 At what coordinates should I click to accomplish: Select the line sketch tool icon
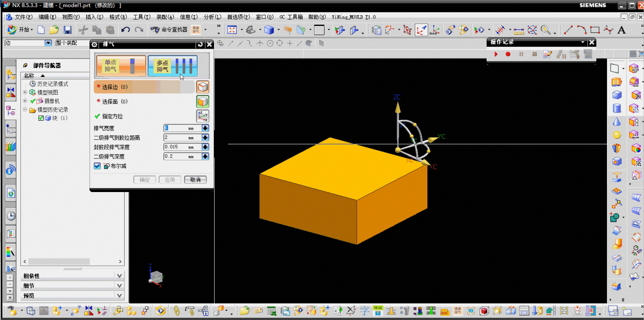point(568,30)
